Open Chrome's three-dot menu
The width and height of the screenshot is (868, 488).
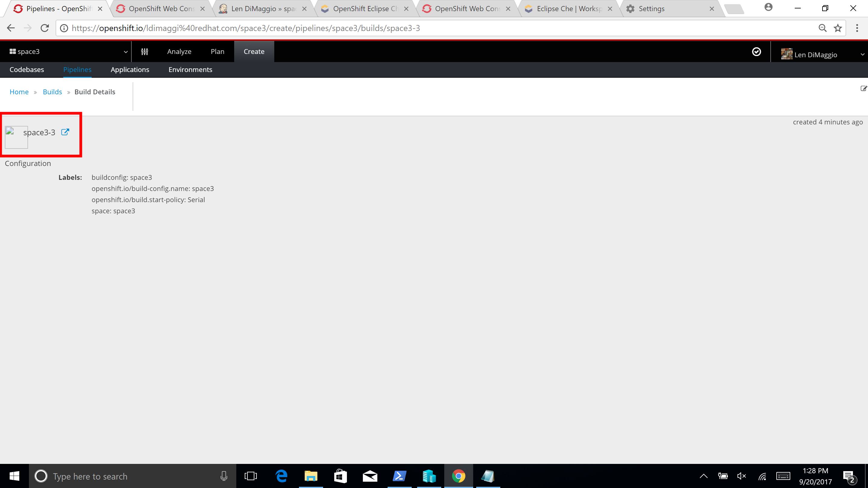tap(857, 28)
